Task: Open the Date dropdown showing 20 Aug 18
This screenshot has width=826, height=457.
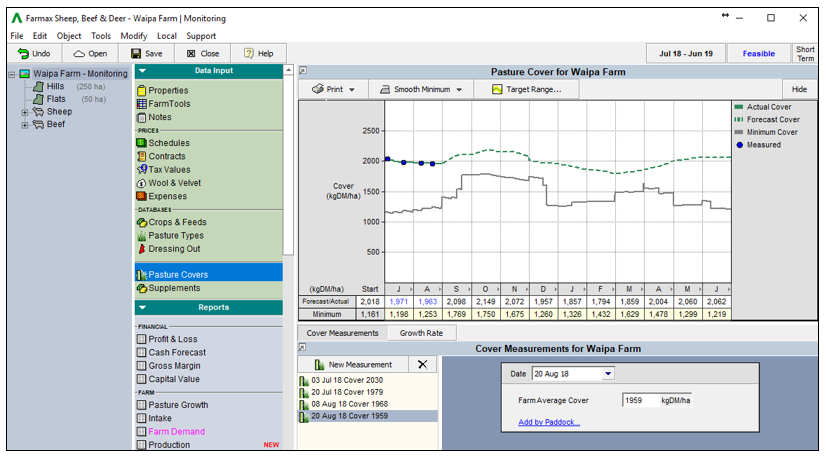Action: (x=608, y=374)
